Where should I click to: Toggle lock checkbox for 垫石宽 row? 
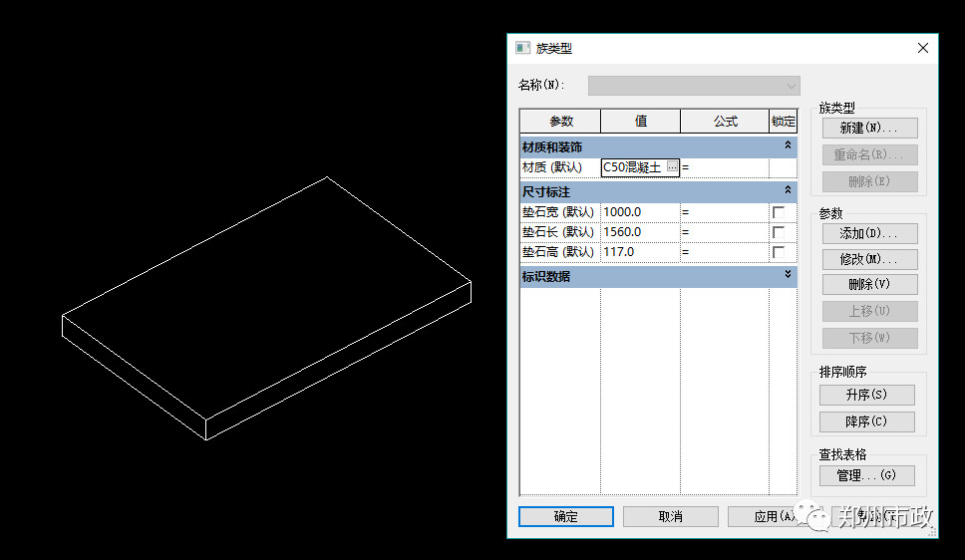pos(779,212)
